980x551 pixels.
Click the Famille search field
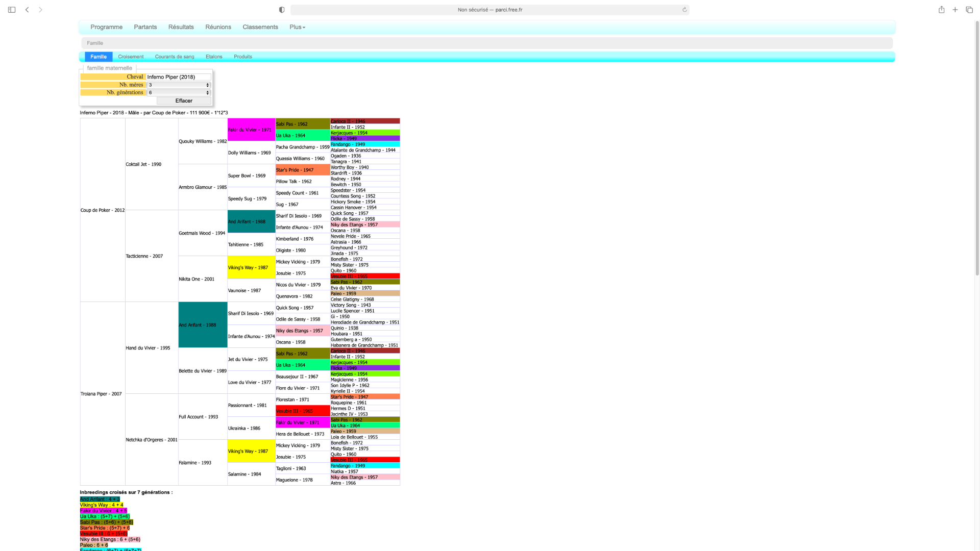click(x=487, y=43)
